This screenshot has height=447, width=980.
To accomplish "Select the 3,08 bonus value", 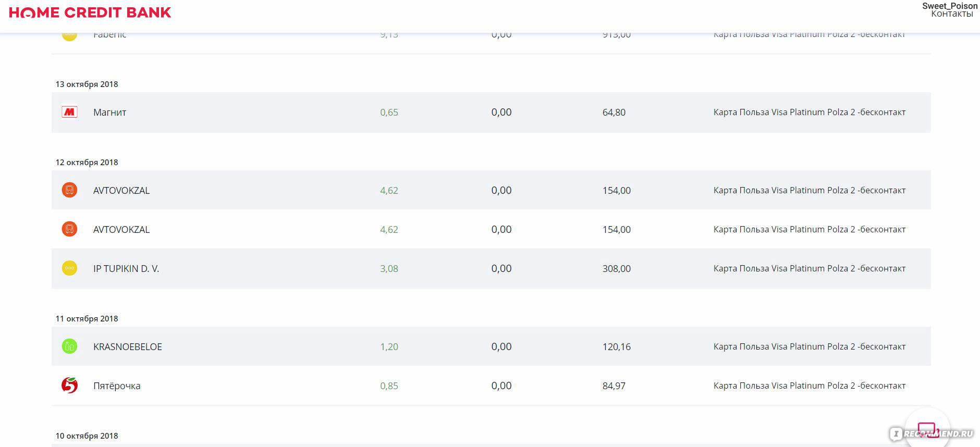I will (389, 269).
